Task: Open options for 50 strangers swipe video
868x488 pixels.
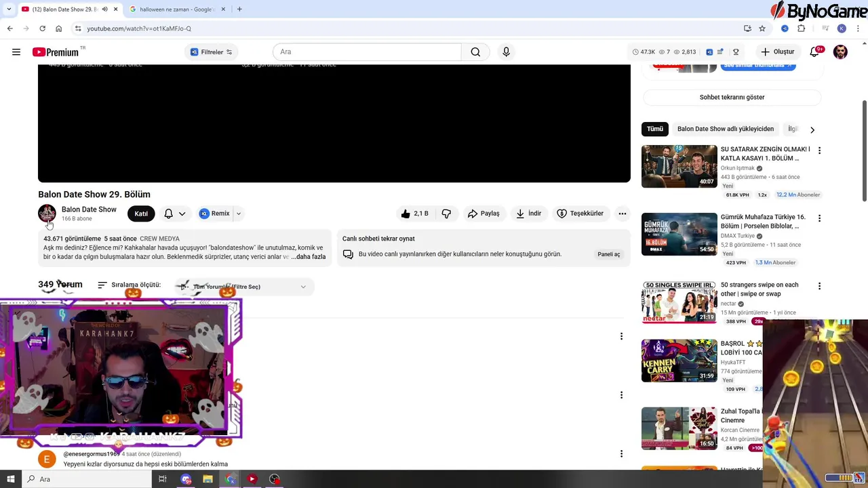Action: tap(819, 286)
